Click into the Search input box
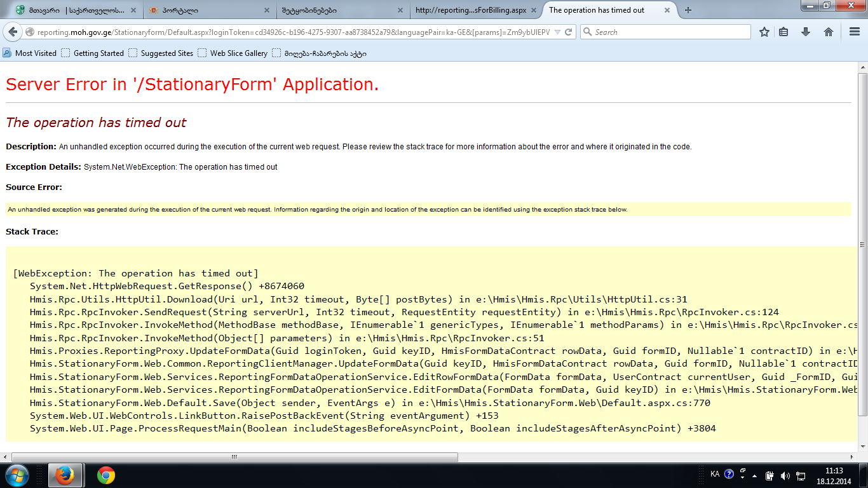868x488 pixels. coord(667,32)
